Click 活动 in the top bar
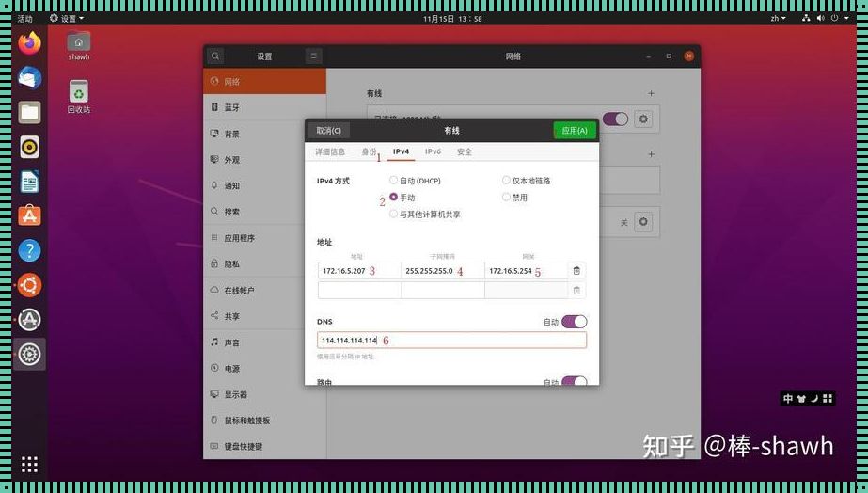The height and width of the screenshot is (493, 868). (x=24, y=18)
